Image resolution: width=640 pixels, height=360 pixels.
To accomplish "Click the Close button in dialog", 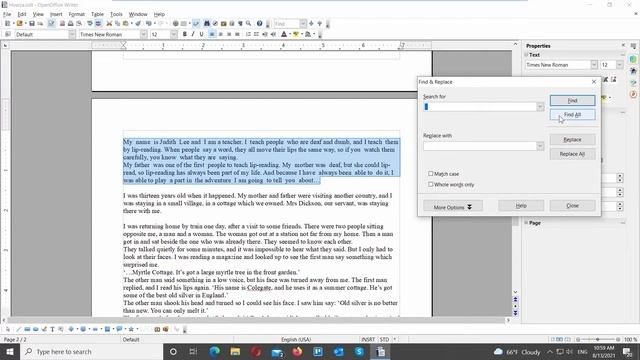I will 572,206.
